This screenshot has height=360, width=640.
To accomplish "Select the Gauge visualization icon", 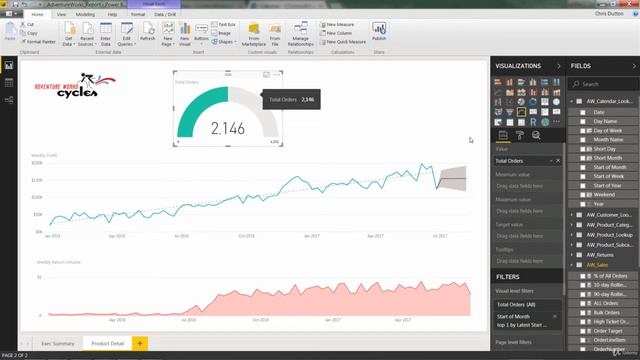I will [x=521, y=112].
